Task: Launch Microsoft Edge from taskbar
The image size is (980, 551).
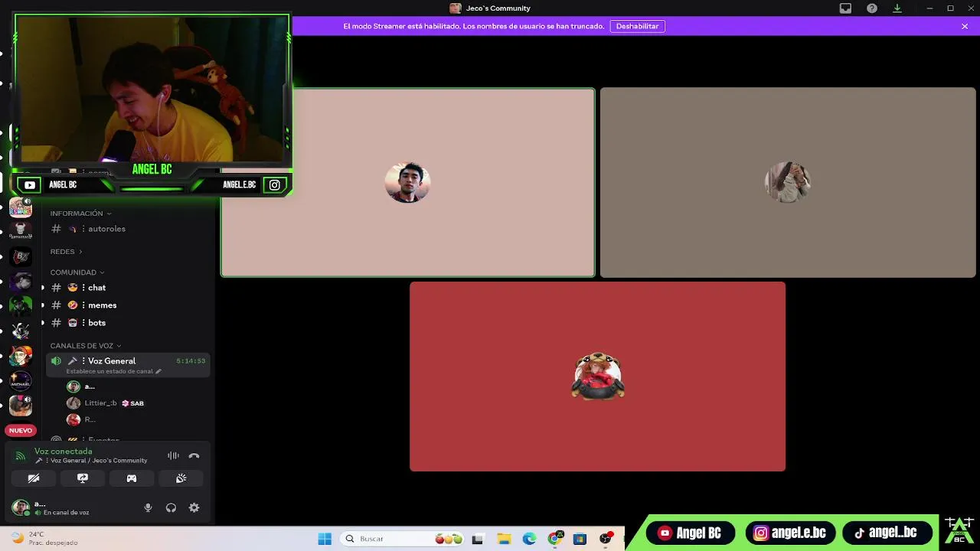Action: [529, 539]
